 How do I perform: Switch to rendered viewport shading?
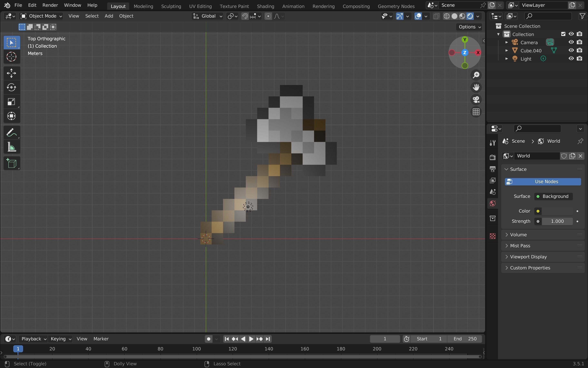470,16
